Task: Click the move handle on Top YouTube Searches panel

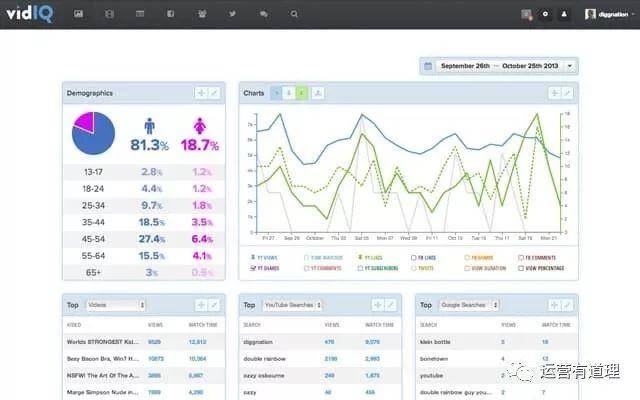Action: pos(378,305)
